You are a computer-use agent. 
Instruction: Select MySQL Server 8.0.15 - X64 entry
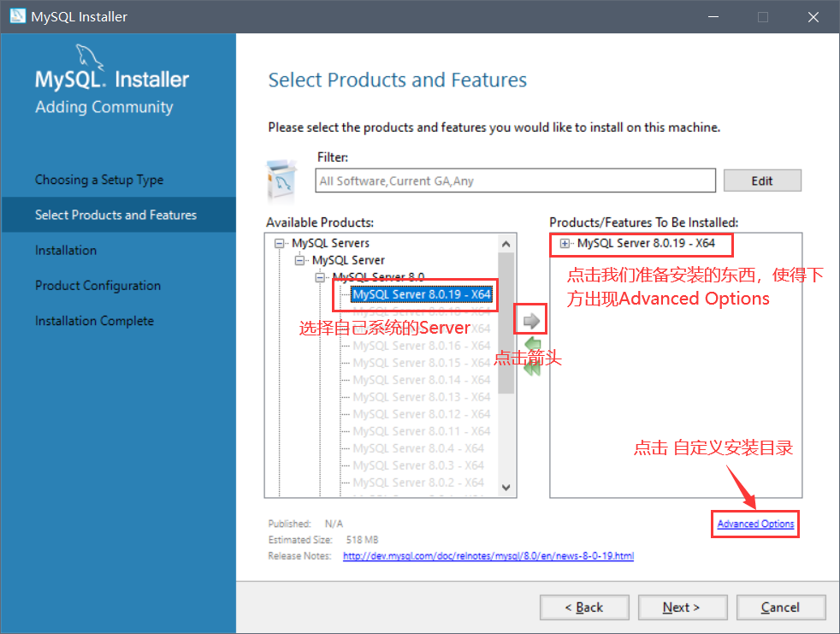pyautogui.click(x=421, y=363)
